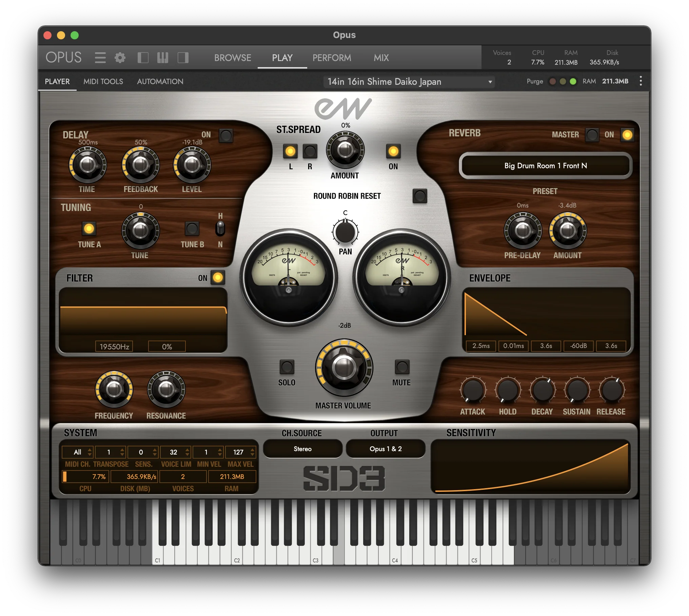Screen dimensions: 689x616
Task: Disable the Filter ON button
Action: coord(218,277)
